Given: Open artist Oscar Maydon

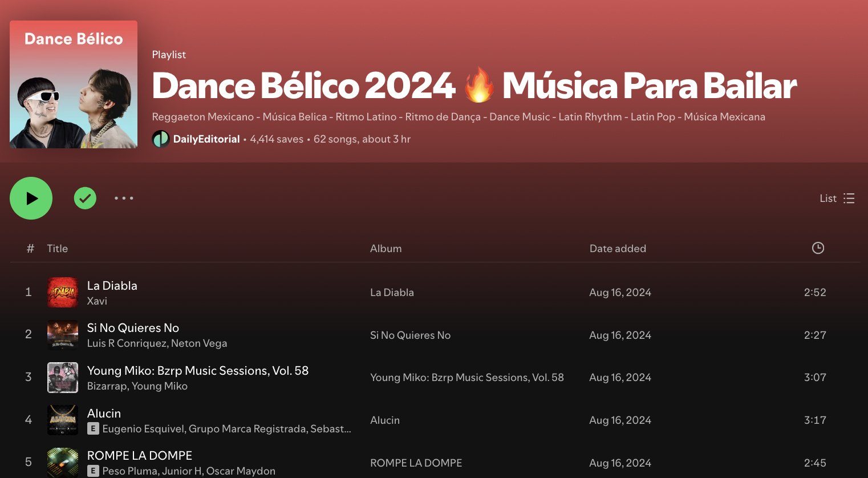Looking at the screenshot, I should pos(241,471).
